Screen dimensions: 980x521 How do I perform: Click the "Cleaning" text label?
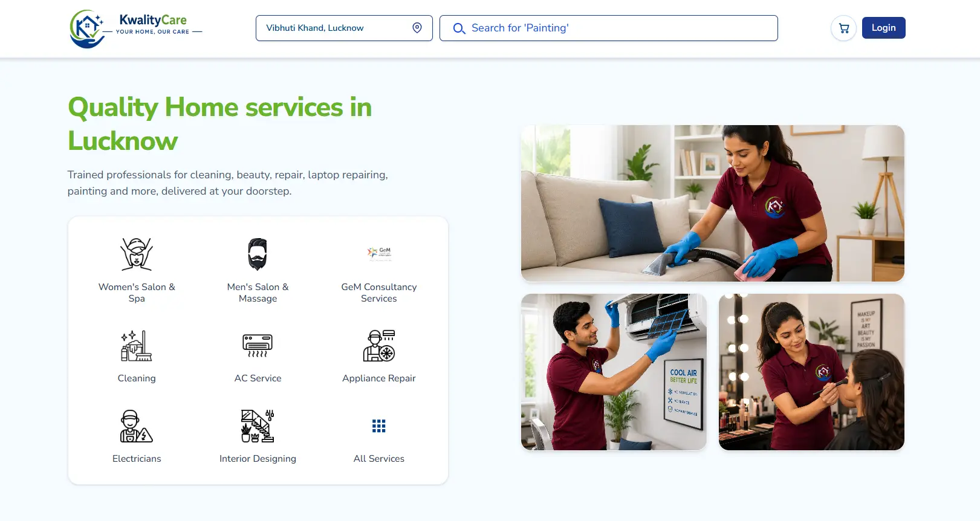[137, 378]
